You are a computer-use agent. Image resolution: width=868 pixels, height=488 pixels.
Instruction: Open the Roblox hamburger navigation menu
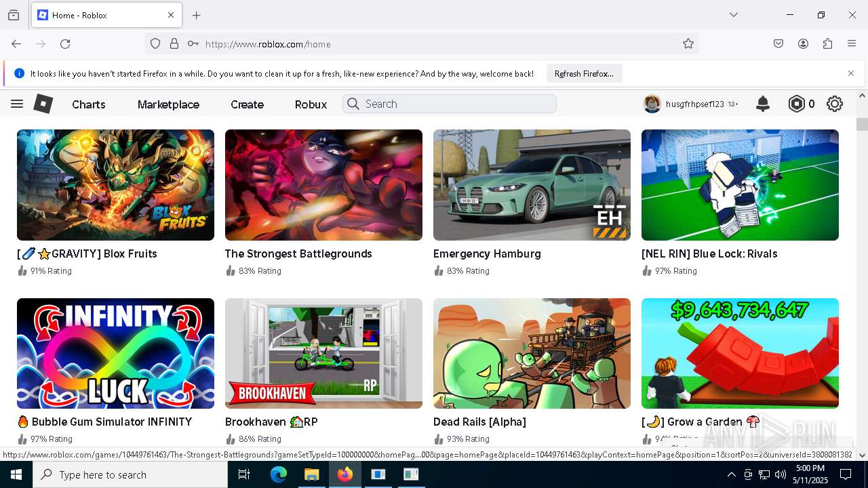tap(17, 104)
